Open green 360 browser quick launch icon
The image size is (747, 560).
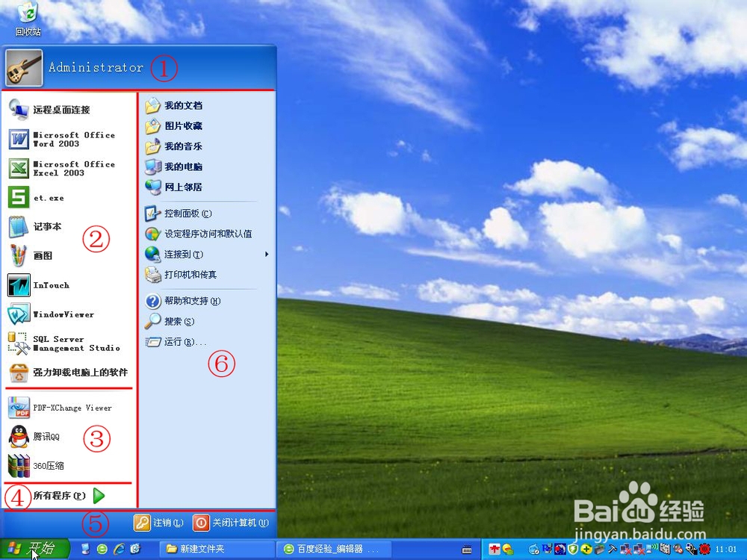pos(102,549)
